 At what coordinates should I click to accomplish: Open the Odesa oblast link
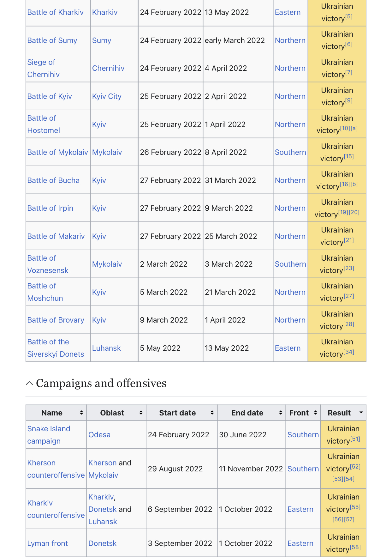click(x=99, y=435)
